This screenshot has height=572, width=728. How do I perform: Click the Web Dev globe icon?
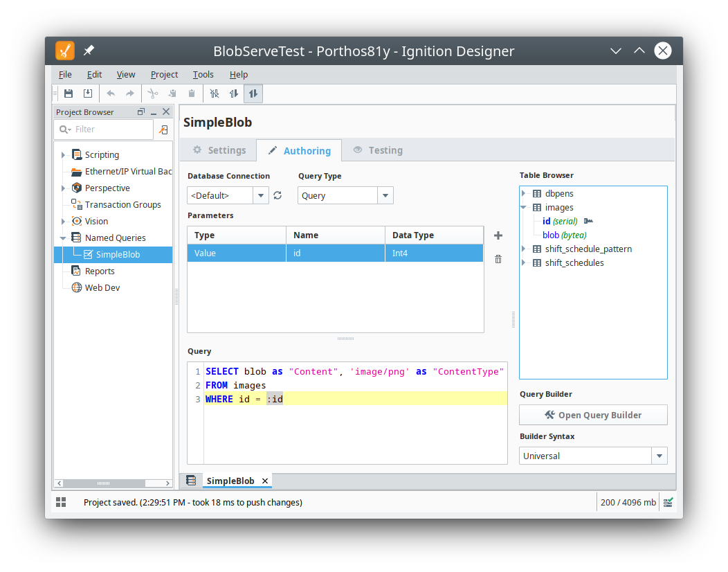point(77,287)
